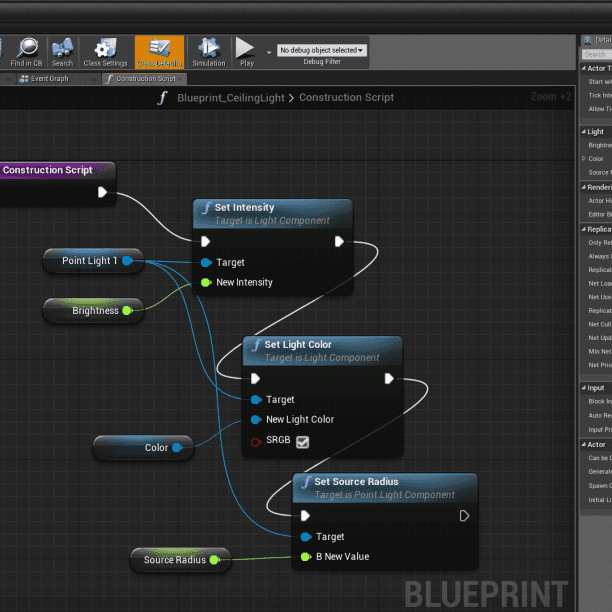612x612 pixels.
Task: Click Set Light Color exec output pin
Action: coord(389,379)
